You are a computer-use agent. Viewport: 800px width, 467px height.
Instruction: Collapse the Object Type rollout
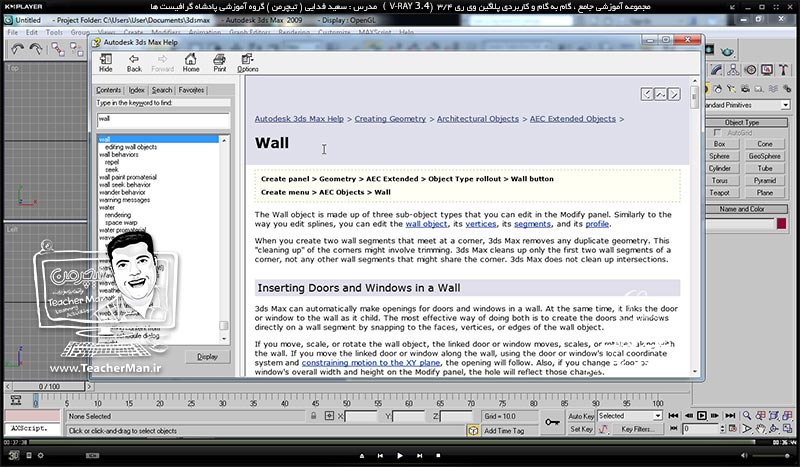click(742, 122)
